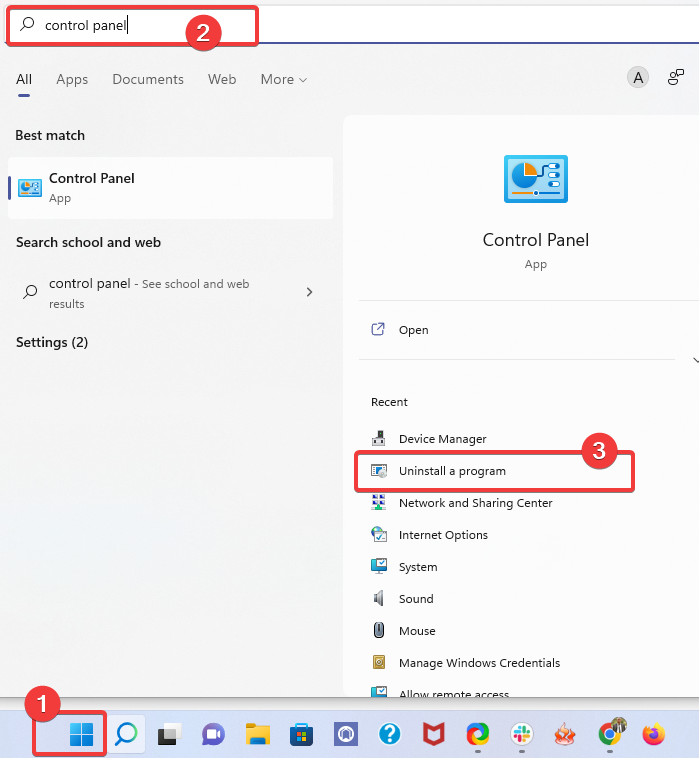Open the taskbar Search icon
The height and width of the screenshot is (758, 699).
point(126,734)
